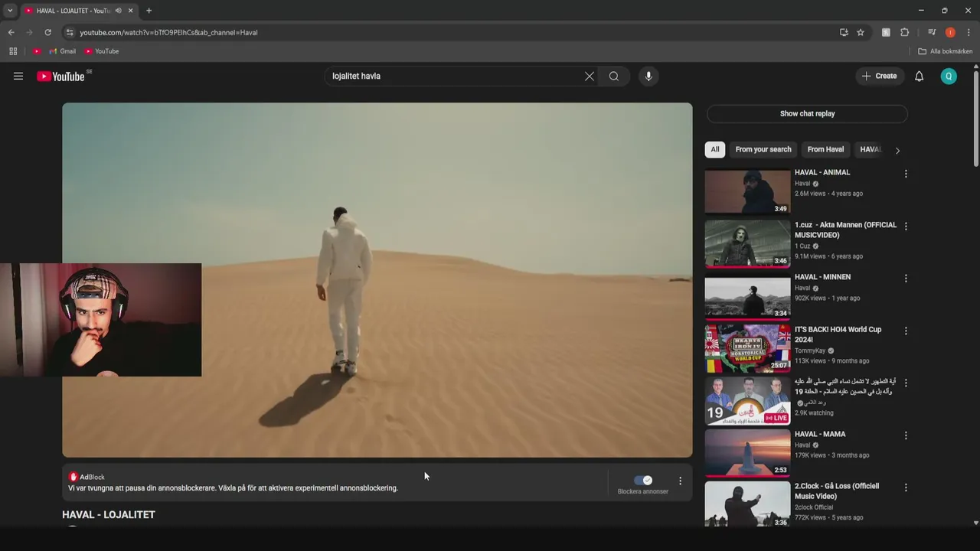Screen dimensions: 980x551
Task: Click the Create button
Action: pyautogui.click(x=879, y=76)
